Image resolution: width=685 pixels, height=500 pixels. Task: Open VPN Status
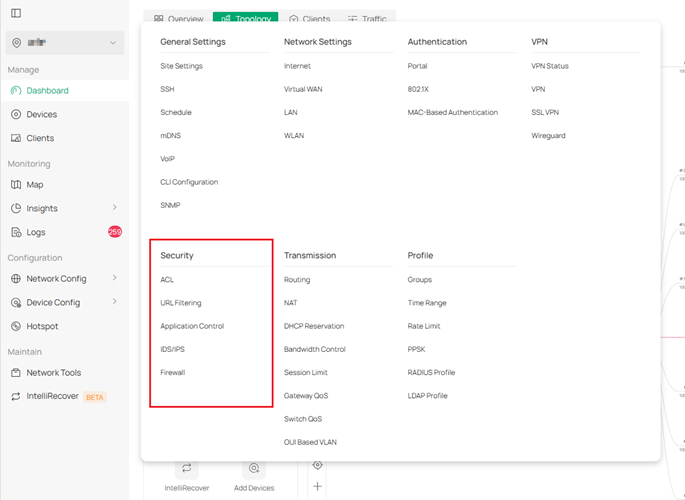[x=550, y=66]
